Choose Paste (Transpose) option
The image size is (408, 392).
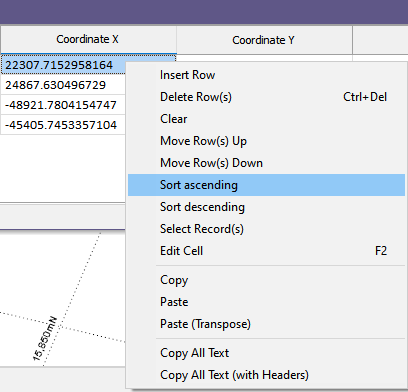tap(266, 324)
